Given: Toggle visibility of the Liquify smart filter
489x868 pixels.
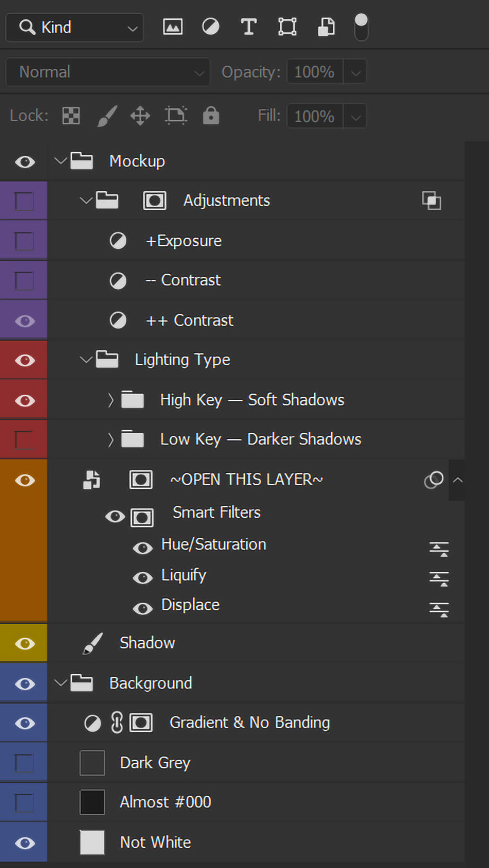Looking at the screenshot, I should pos(142,578).
